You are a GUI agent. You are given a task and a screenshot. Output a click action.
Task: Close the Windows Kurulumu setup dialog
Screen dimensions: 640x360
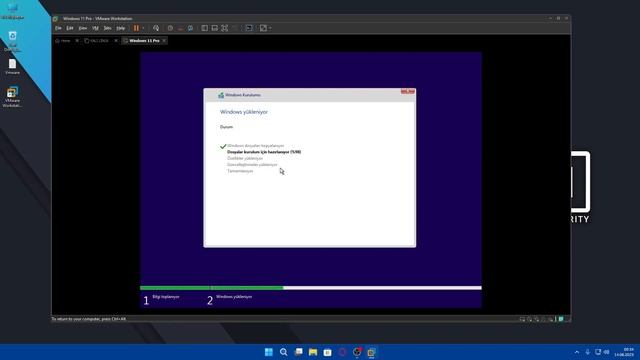[408, 91]
